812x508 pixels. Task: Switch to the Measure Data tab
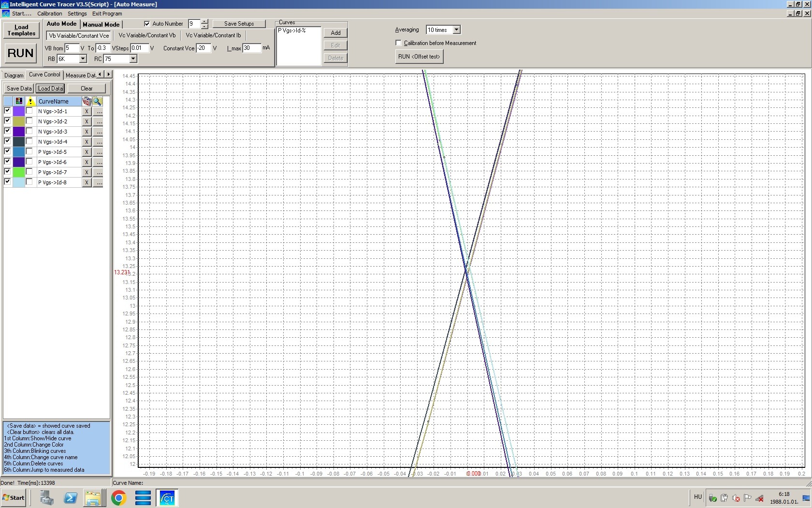80,75
